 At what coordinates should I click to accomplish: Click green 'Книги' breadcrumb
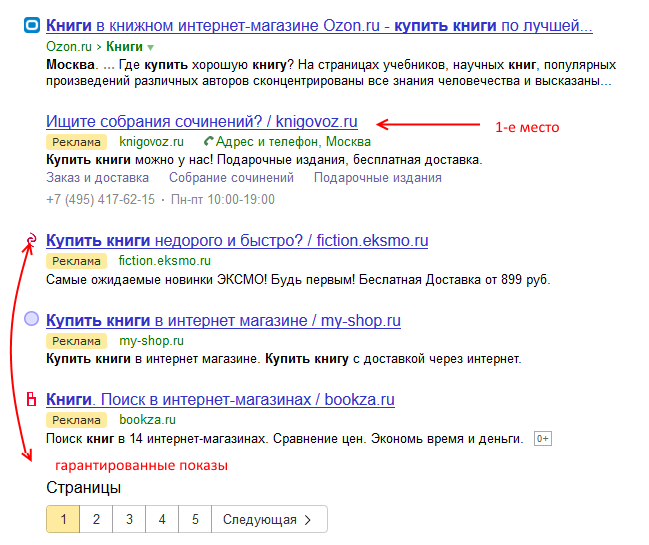point(124,46)
